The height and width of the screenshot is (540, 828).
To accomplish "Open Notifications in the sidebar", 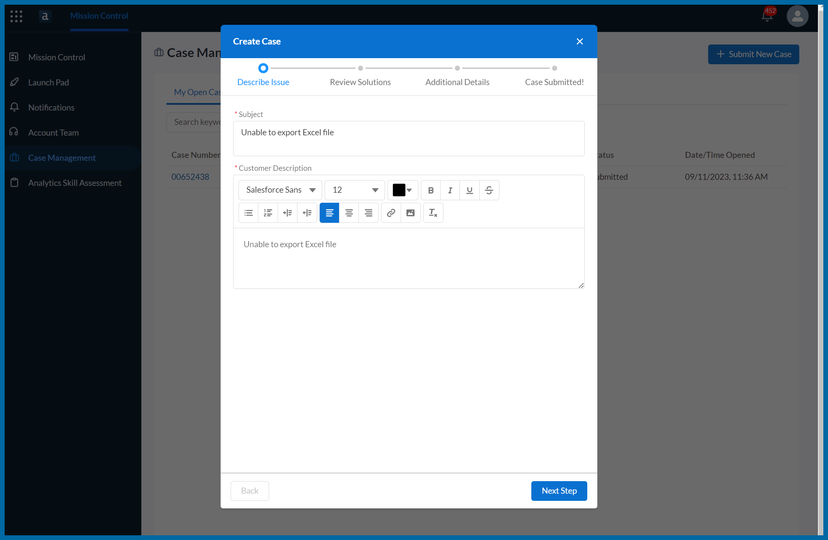I will click(51, 107).
